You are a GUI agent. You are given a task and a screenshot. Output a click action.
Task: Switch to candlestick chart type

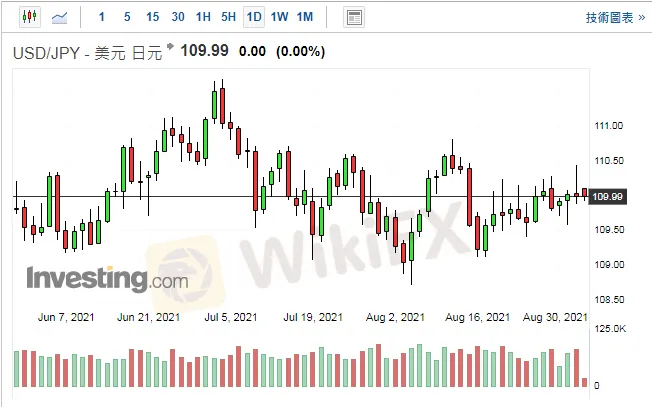28,17
